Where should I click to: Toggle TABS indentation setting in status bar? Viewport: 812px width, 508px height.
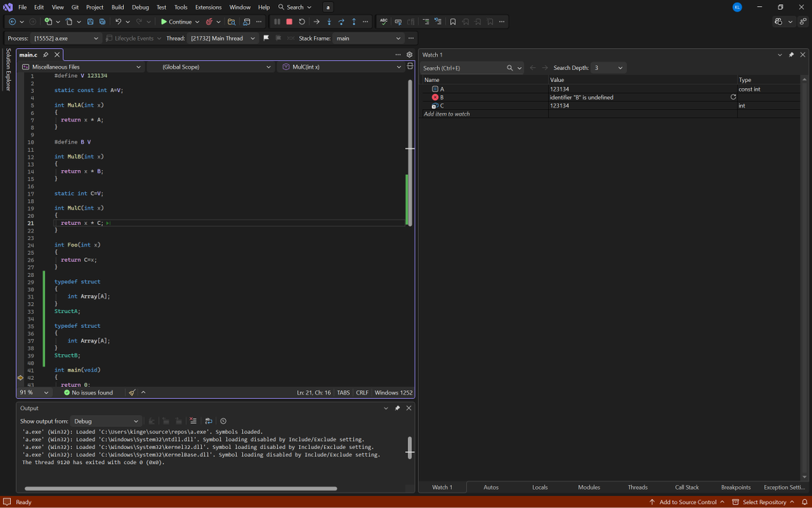[343, 392]
